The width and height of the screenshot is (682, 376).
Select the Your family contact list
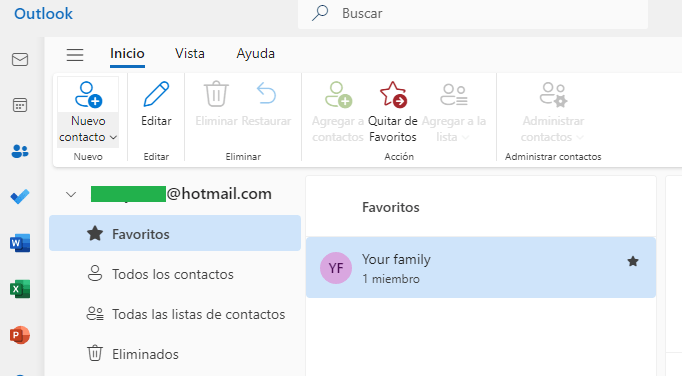[481, 268]
